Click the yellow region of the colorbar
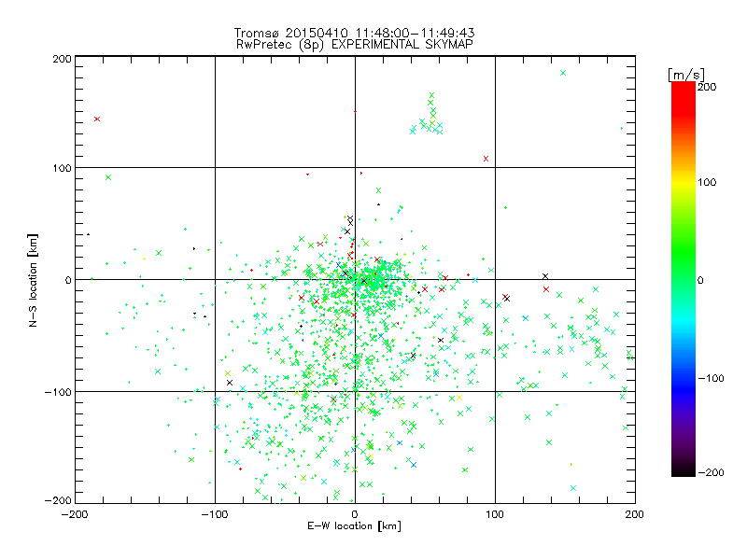This screenshot has width=747, height=560. pyautogui.click(x=684, y=182)
